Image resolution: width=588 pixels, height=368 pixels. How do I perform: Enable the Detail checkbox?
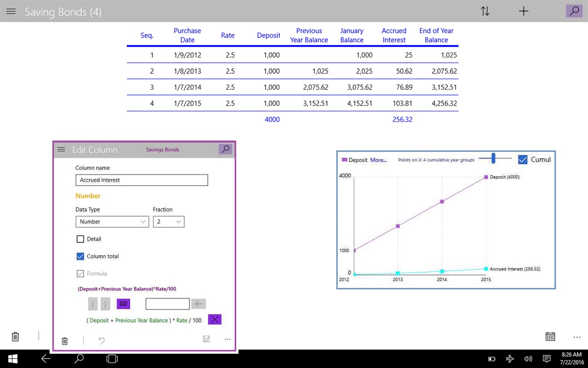coord(80,239)
